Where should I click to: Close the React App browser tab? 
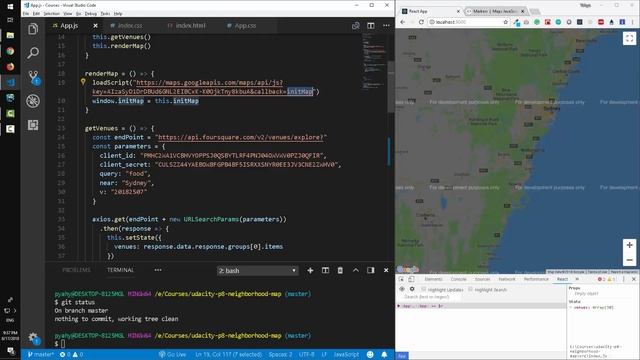458,11
